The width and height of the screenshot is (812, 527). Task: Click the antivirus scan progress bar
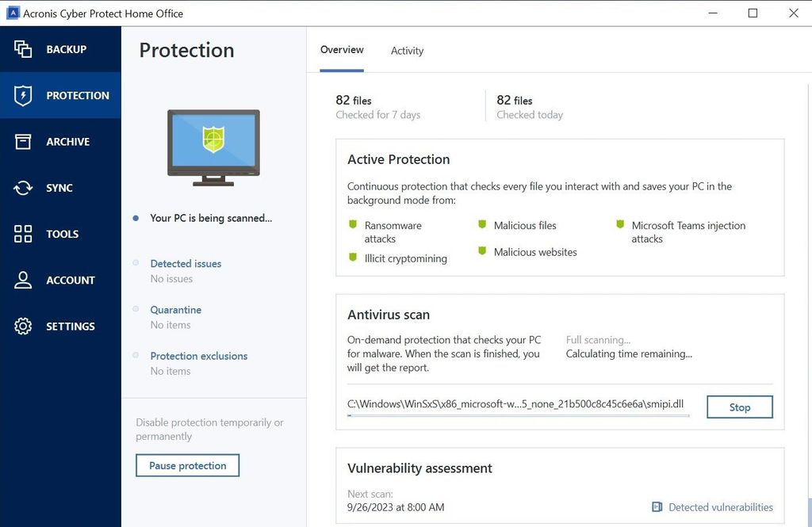coord(515,415)
